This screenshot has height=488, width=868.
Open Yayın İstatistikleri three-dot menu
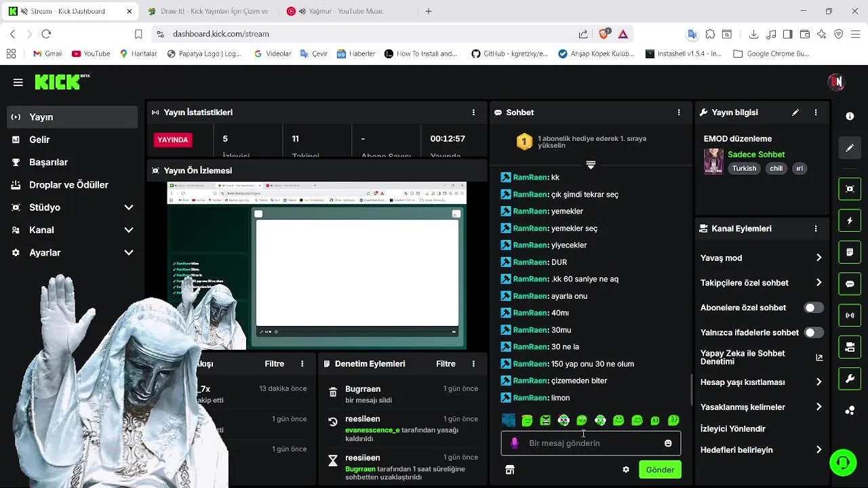point(473,113)
